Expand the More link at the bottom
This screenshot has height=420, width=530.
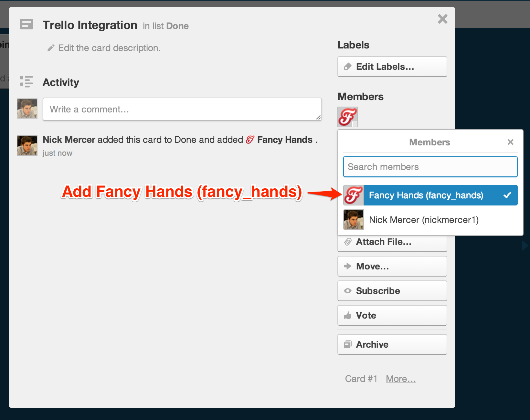coord(401,379)
